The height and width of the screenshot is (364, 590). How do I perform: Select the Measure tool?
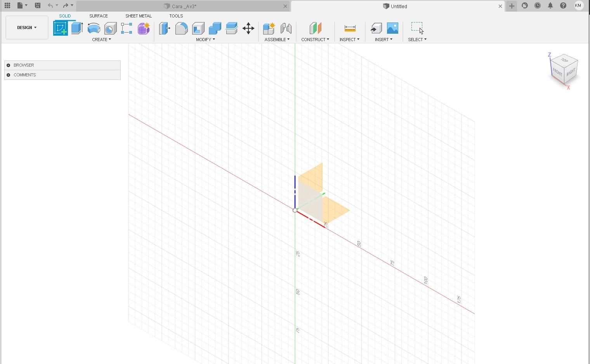[350, 28]
